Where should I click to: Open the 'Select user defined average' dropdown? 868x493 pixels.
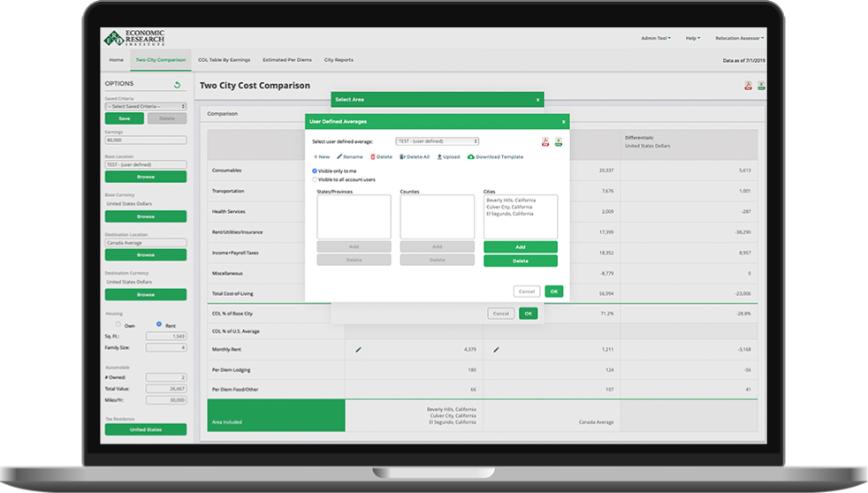click(x=437, y=141)
